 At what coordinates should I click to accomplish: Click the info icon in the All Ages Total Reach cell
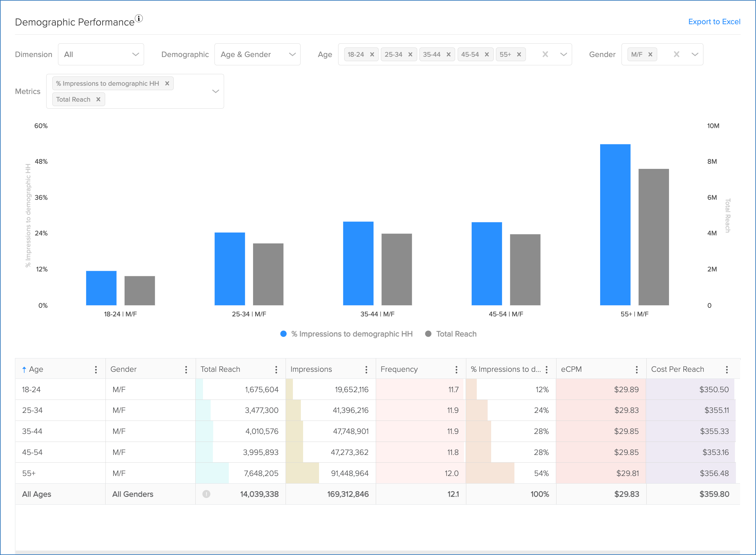tap(206, 494)
